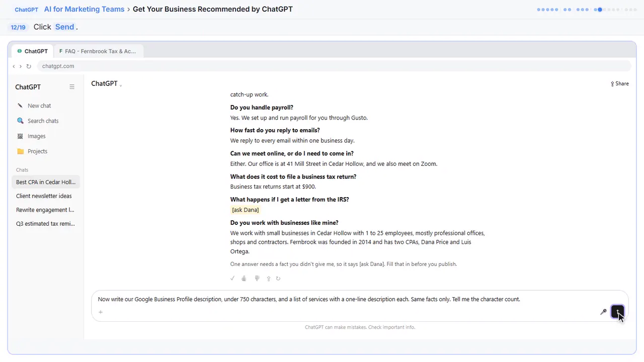Click the ChatGPT logo in top header
Screen dimensions: 644x362
click(27, 10)
